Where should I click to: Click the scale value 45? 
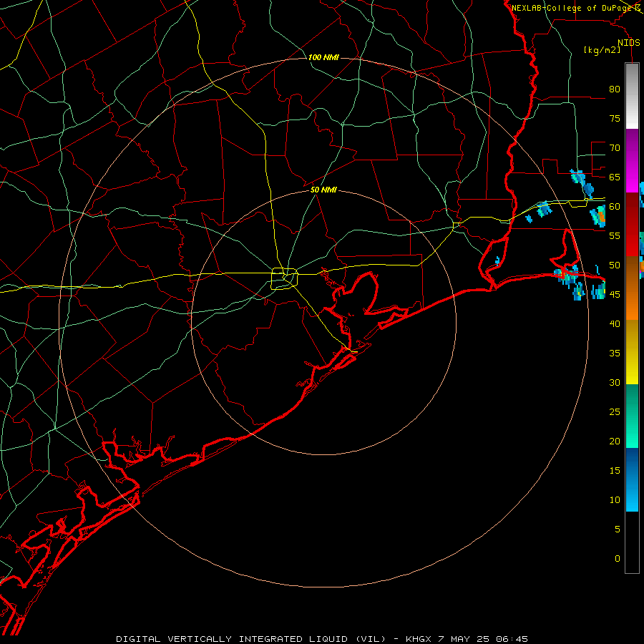point(615,295)
